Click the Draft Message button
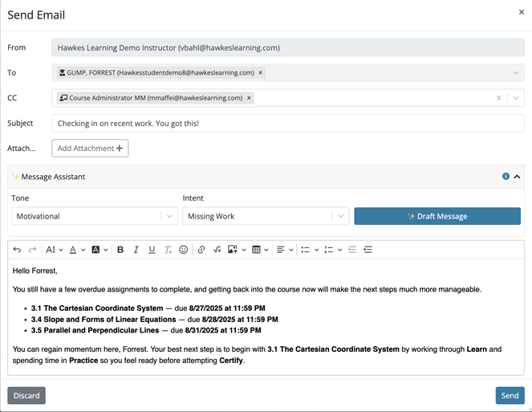Viewport: 532px width, 412px height. tap(437, 216)
